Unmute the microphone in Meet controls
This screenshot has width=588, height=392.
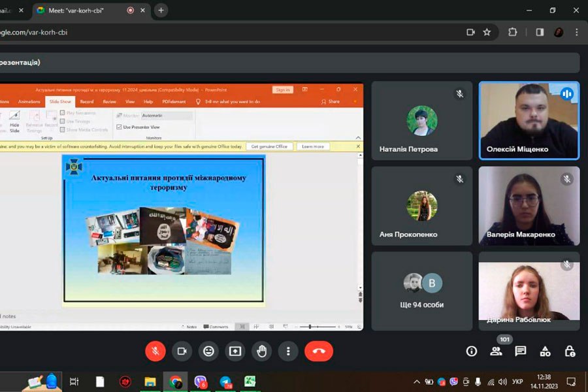[x=155, y=351]
